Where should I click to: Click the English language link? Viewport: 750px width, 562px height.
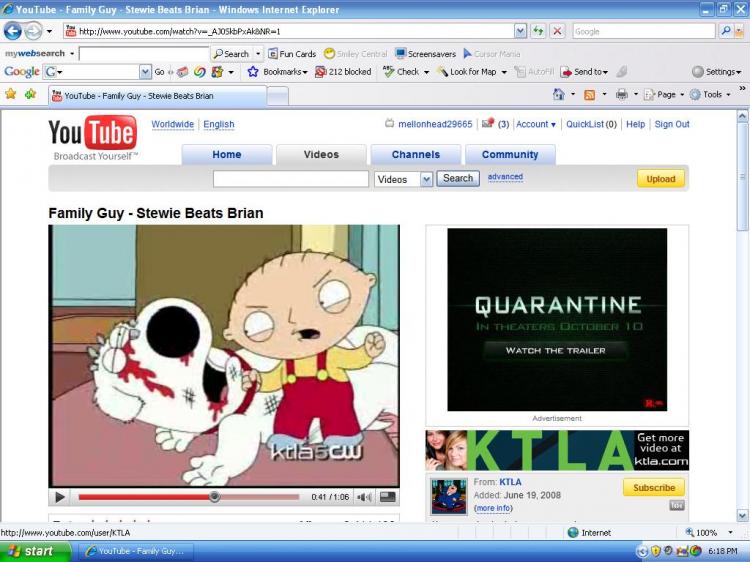click(x=219, y=124)
